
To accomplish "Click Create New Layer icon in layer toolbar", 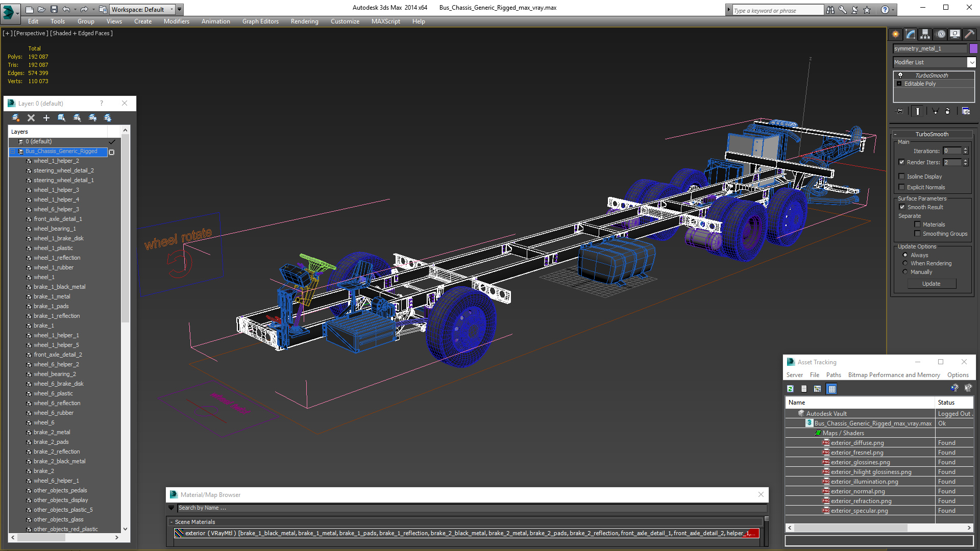I will (x=16, y=118).
